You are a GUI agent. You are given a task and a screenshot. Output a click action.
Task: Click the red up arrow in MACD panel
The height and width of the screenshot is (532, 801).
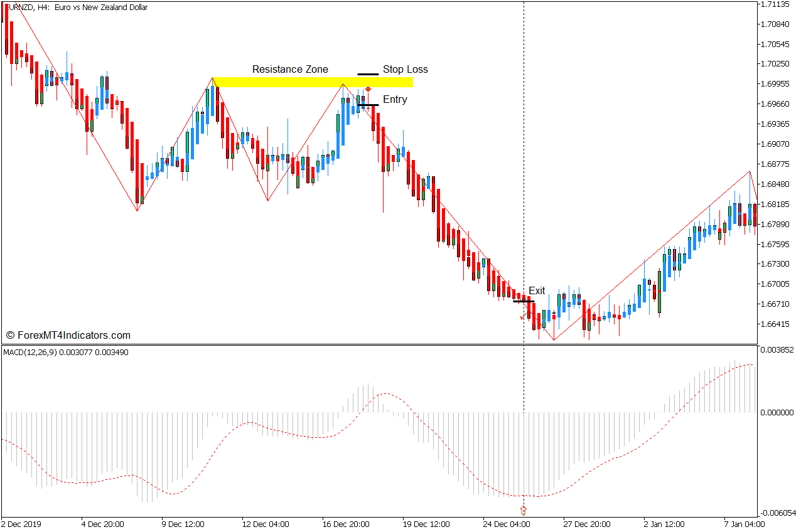pos(524,510)
